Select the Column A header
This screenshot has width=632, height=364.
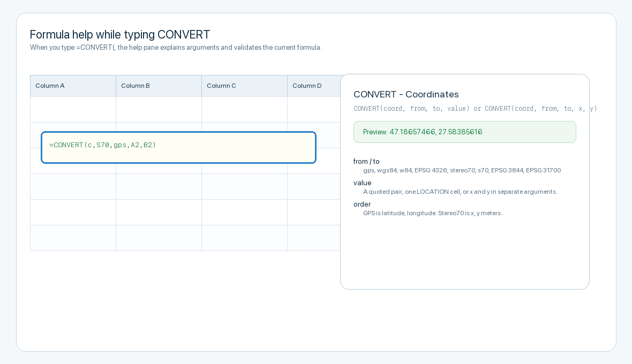click(73, 86)
